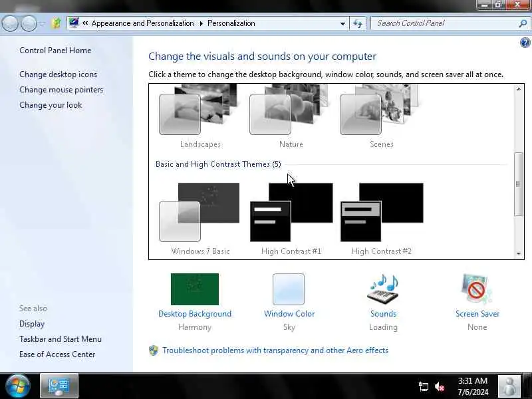The image size is (532, 399).
Task: Select the Landscapes theme
Action: pyautogui.click(x=199, y=116)
